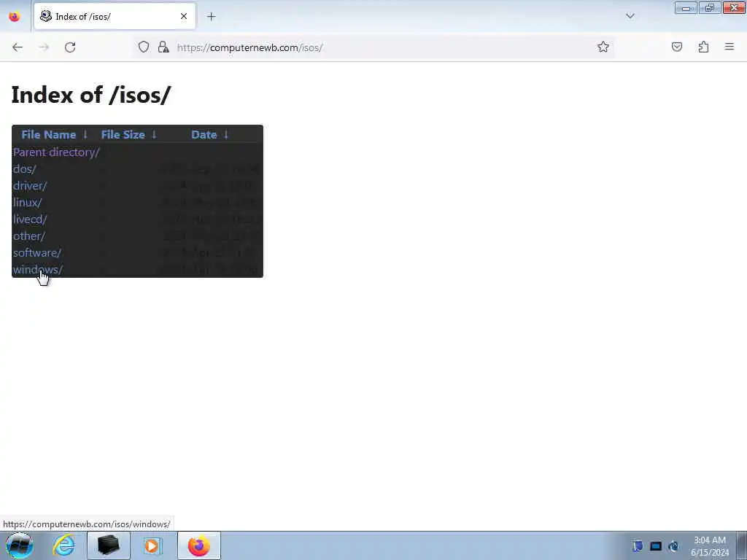Viewport: 747px width, 560px height.
Task: Open the Windows Start menu
Action: [x=20, y=545]
